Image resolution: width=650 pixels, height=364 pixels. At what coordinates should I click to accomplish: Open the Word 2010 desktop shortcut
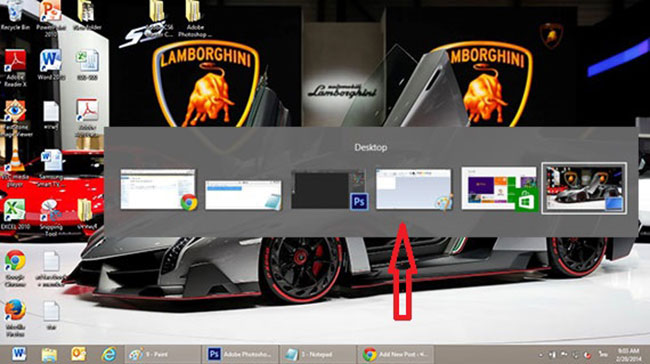click(51, 65)
